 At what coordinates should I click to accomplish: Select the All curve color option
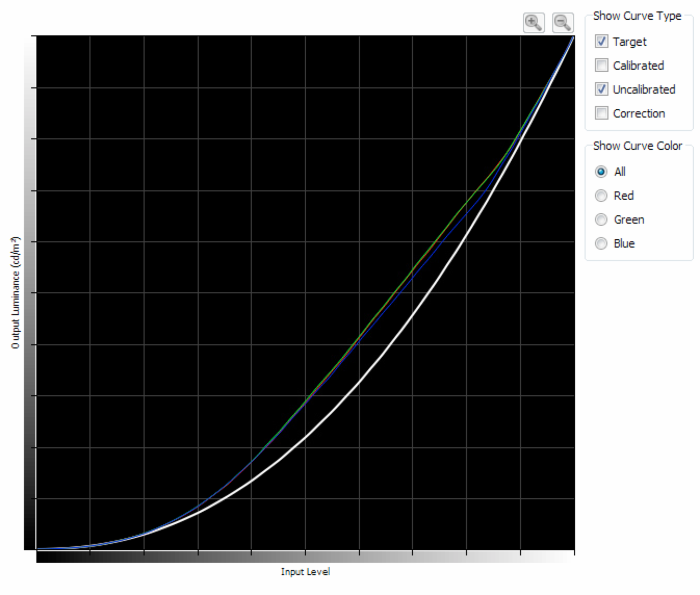(601, 172)
